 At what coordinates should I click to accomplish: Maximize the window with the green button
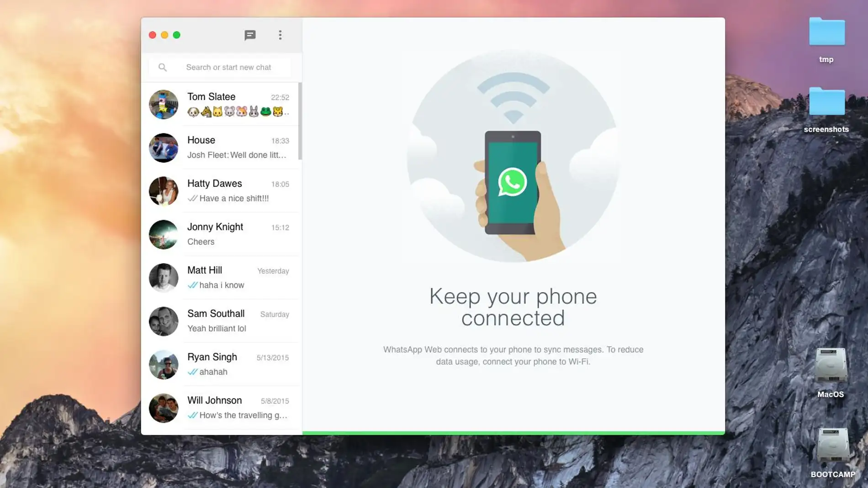coord(177,35)
